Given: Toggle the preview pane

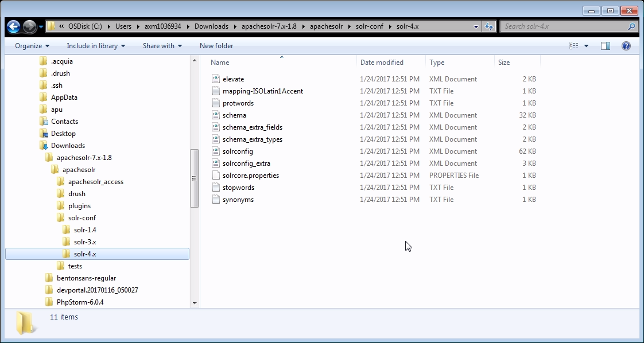Looking at the screenshot, I should point(606,46).
